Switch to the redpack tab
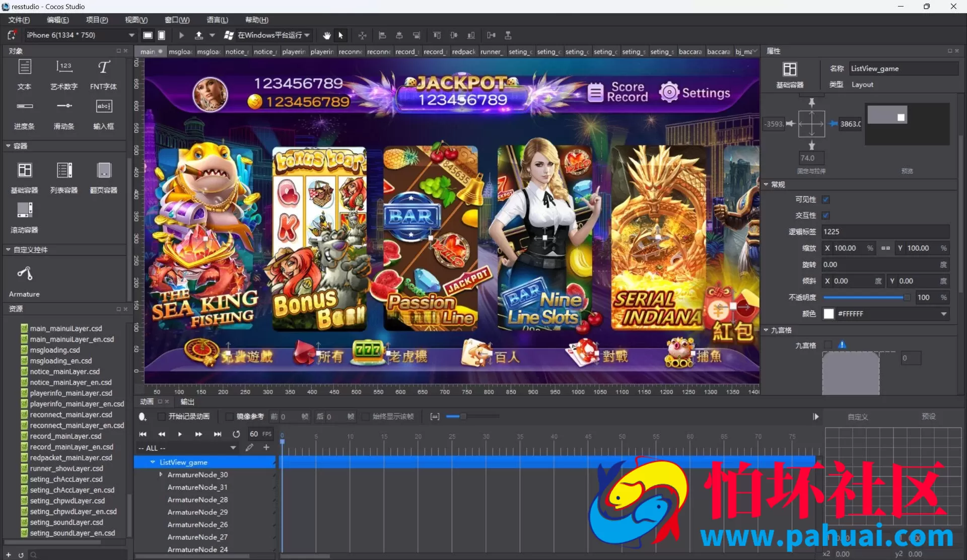 (463, 51)
